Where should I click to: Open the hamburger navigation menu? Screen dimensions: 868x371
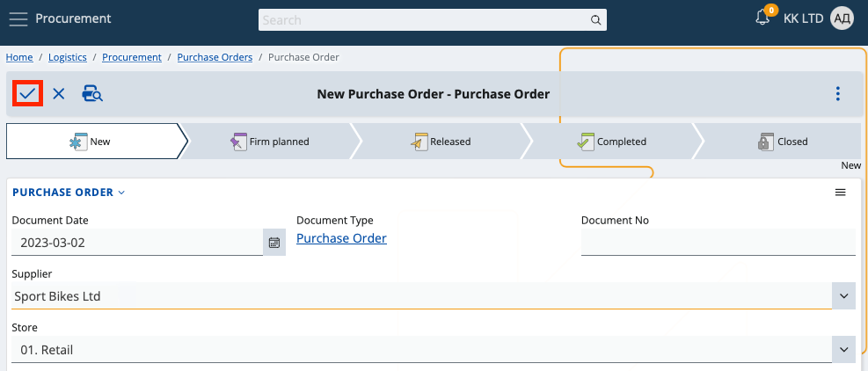[18, 19]
